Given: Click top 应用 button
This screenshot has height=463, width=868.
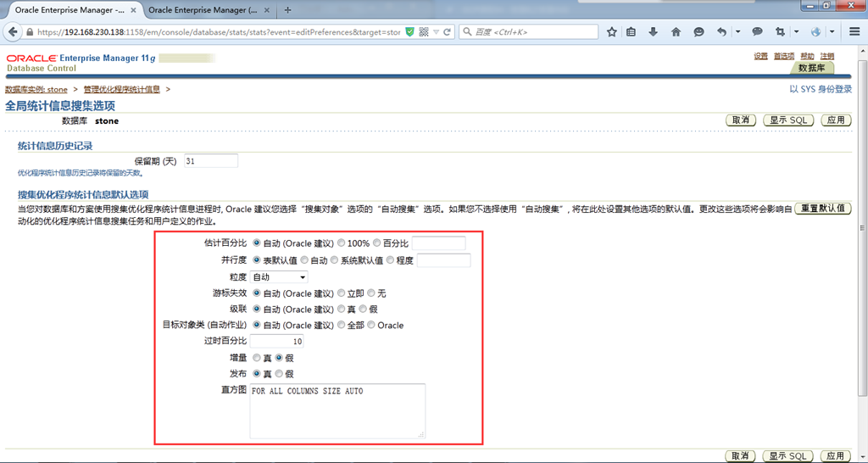Looking at the screenshot, I should click(836, 120).
